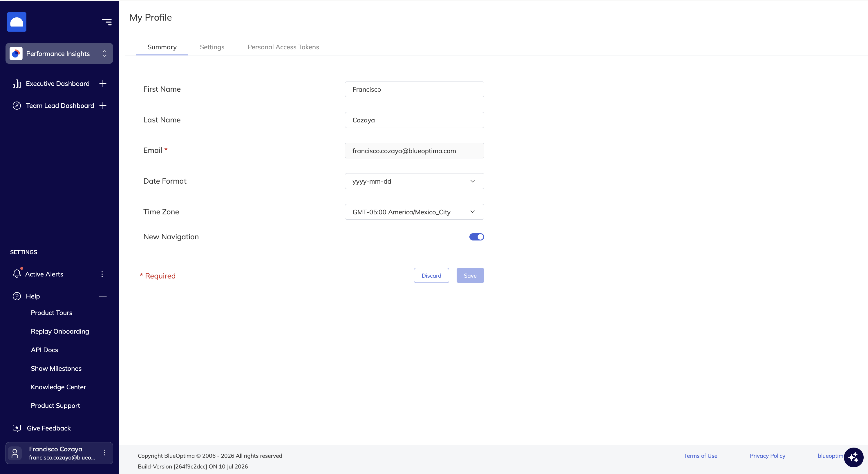Image resolution: width=868 pixels, height=474 pixels.
Task: Open the Personal Access Tokens tab
Action: coord(283,47)
